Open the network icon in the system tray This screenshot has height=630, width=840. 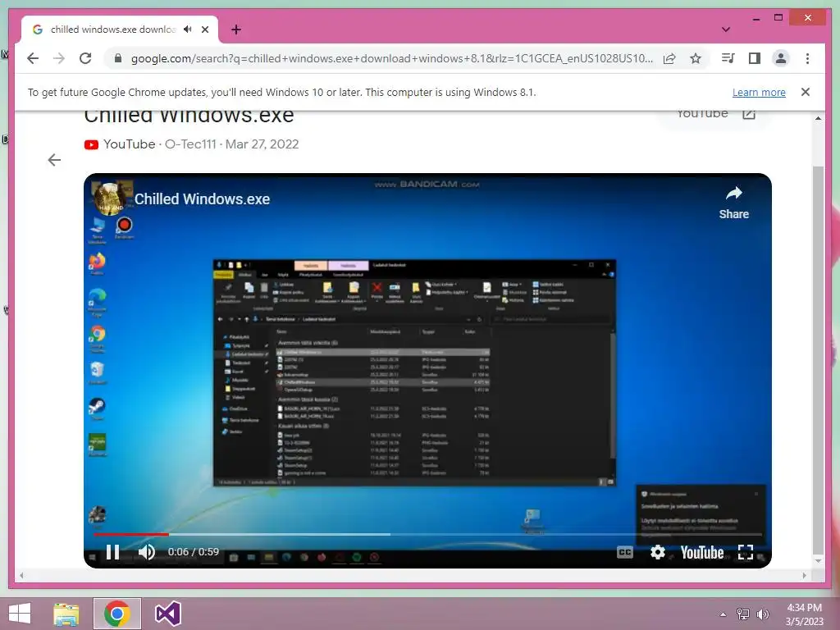[743, 614]
